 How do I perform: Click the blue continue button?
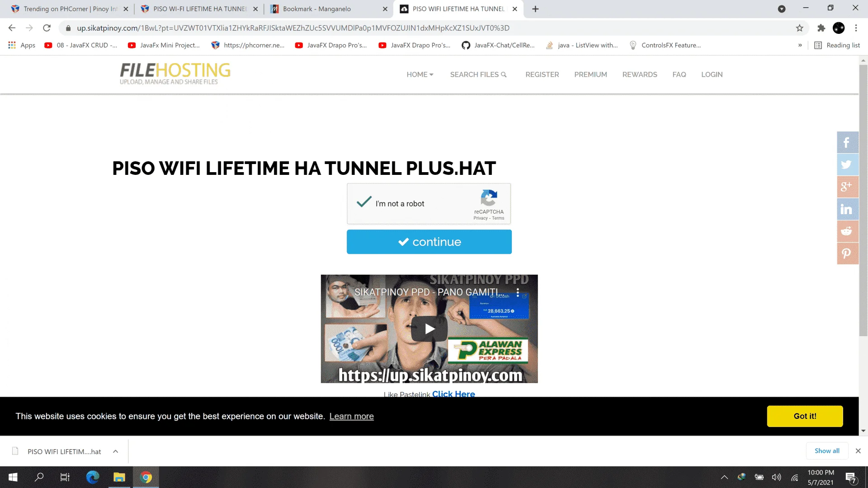429,242
